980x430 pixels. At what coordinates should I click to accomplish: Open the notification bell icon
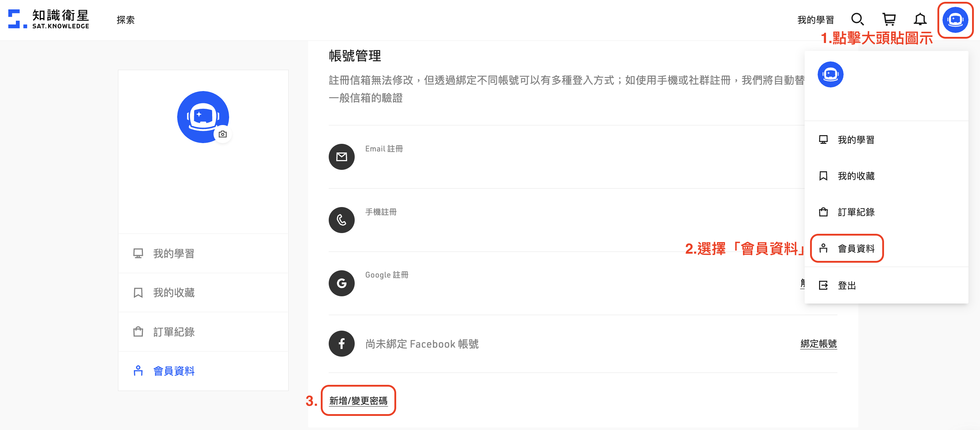click(x=921, y=20)
